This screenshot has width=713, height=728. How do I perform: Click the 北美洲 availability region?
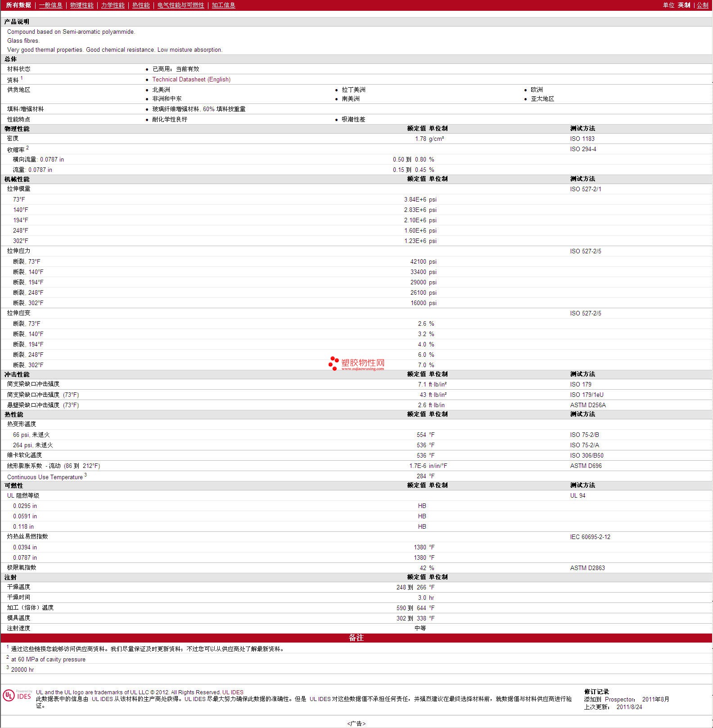[161, 90]
